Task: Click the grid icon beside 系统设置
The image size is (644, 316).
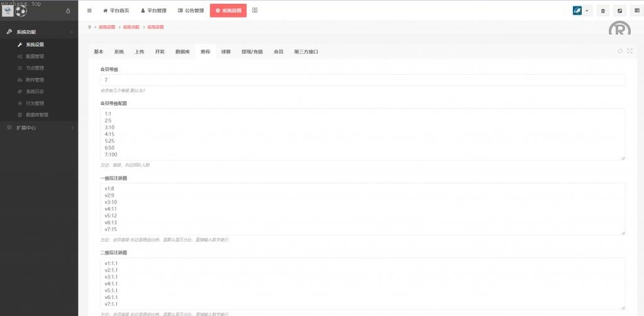Action: (x=255, y=10)
